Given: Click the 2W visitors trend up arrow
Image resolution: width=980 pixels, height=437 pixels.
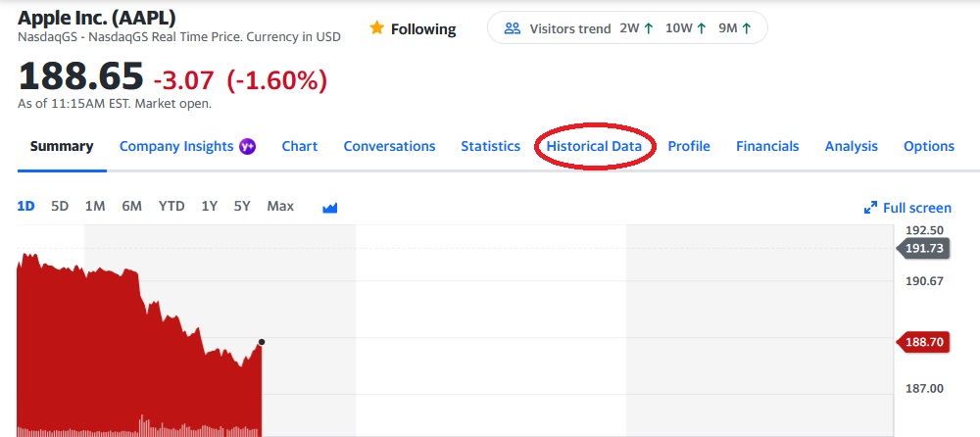Looking at the screenshot, I should (x=649, y=28).
